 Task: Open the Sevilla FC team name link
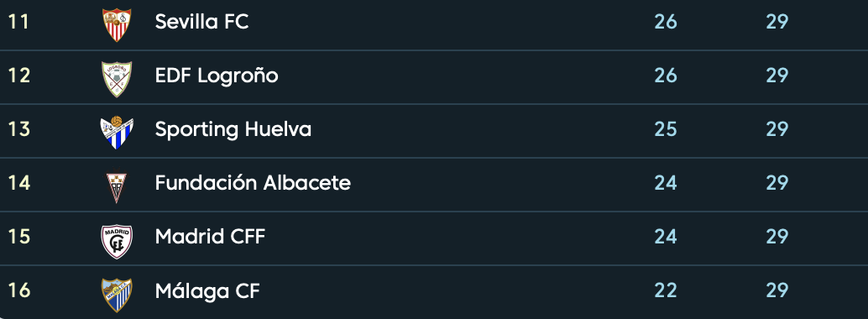(x=201, y=22)
